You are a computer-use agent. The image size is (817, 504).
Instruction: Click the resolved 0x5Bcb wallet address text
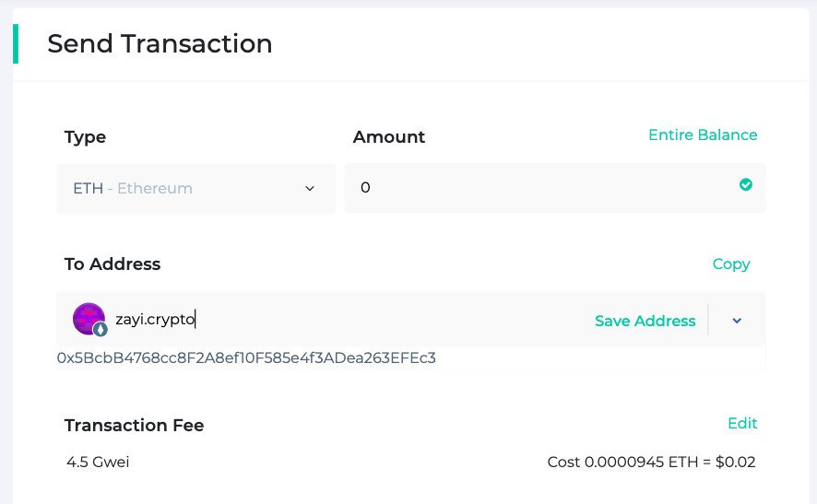click(246, 357)
